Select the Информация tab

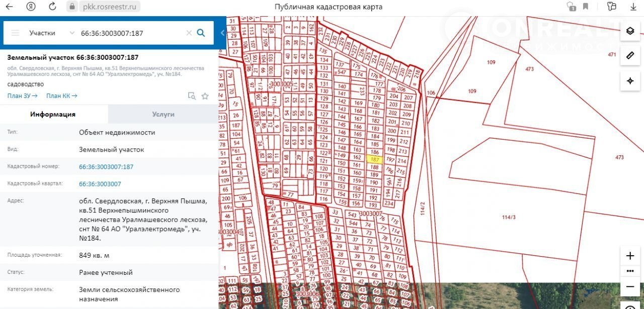click(53, 114)
